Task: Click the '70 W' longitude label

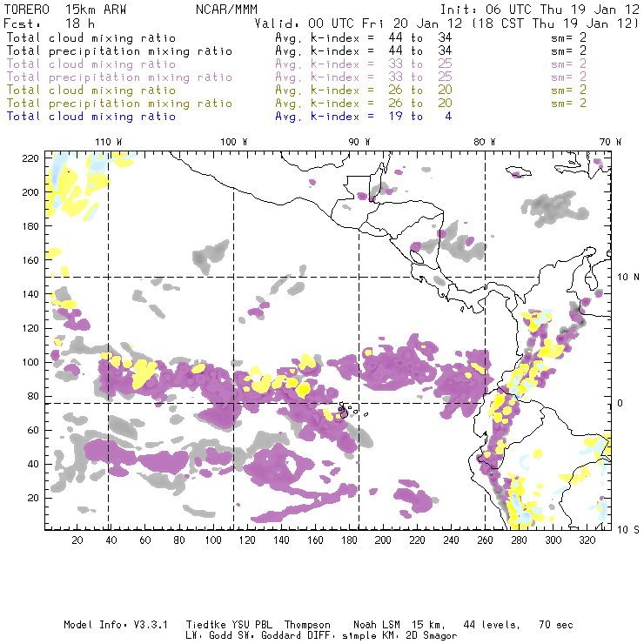Action: click(610, 142)
